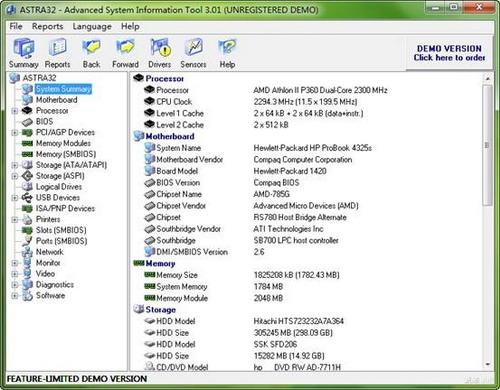Viewport: 500px width, 390px height.
Task: Click the AMD Athlon II P360 value
Action: click(320, 90)
